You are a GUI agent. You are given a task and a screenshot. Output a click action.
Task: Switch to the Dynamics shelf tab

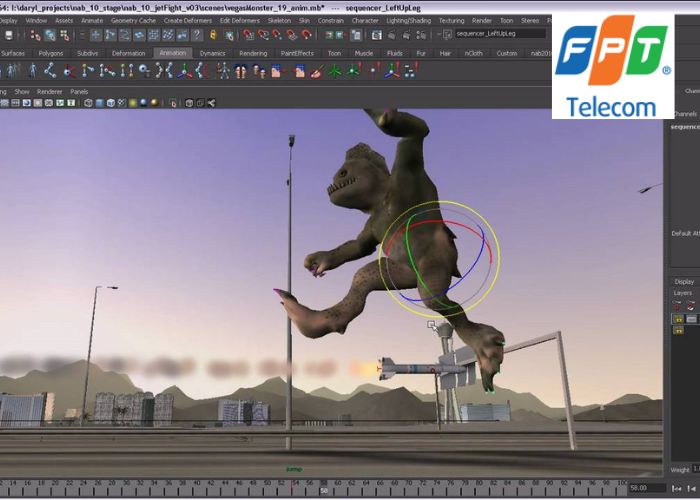point(212,53)
